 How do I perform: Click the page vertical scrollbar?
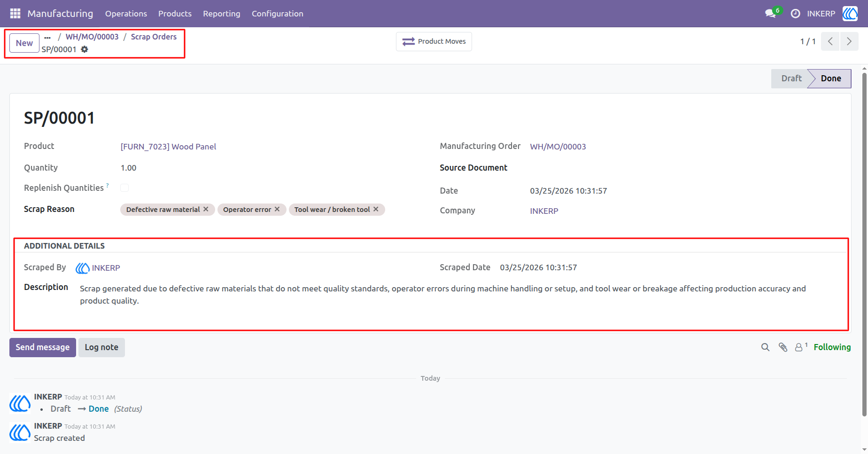(x=864, y=244)
